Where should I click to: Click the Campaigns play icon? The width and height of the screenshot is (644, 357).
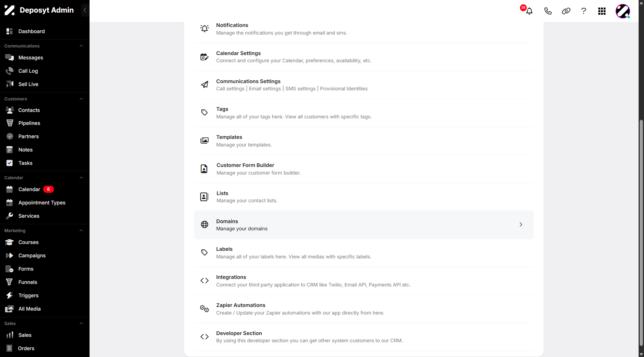(x=10, y=256)
